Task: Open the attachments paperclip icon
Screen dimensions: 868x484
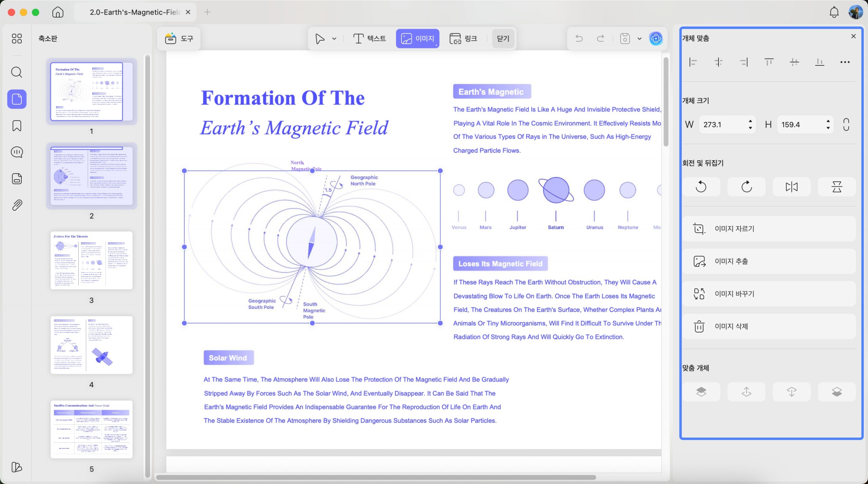Action: tap(17, 205)
